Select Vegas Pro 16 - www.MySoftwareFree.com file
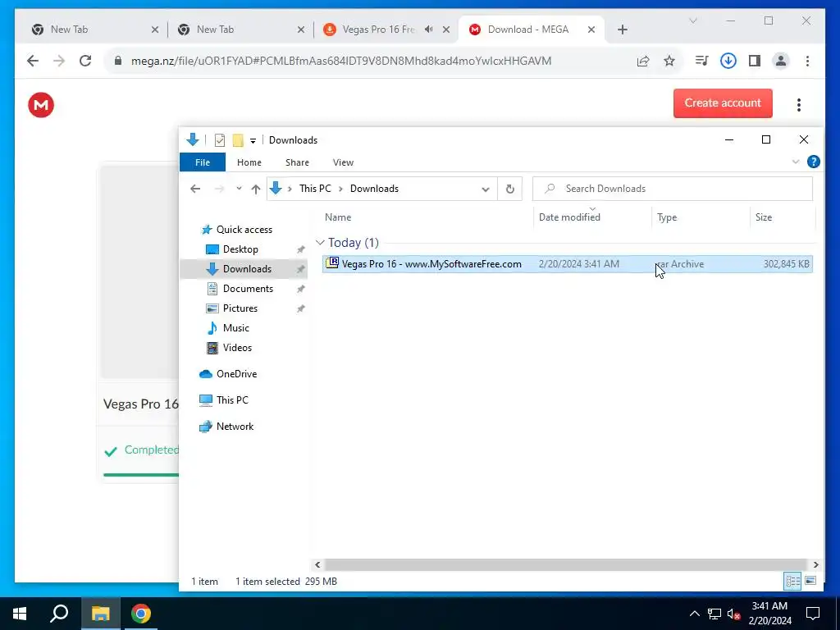The height and width of the screenshot is (630, 840). point(568,264)
